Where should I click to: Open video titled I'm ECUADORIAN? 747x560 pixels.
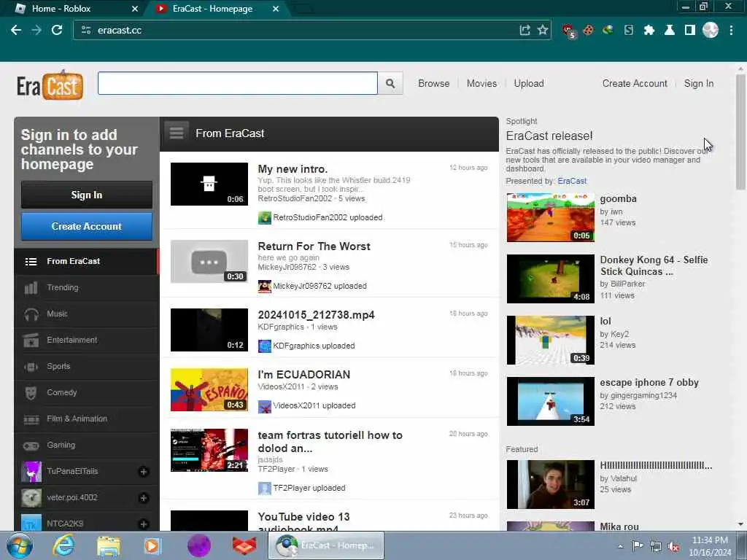click(x=304, y=375)
